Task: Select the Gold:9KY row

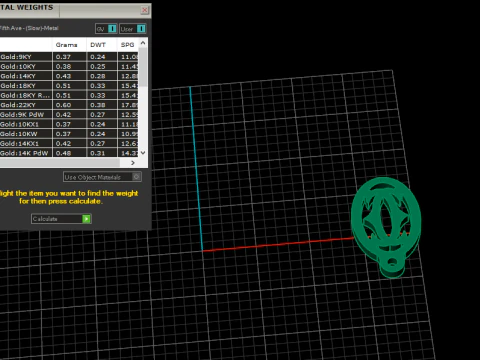Action: 69,57
